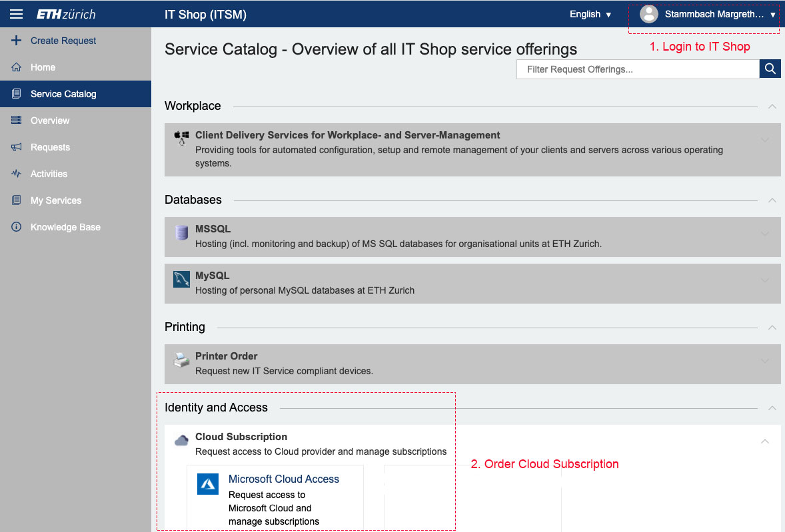This screenshot has width=785, height=532.
Task: Click the Databases section heading
Action: [193, 200]
